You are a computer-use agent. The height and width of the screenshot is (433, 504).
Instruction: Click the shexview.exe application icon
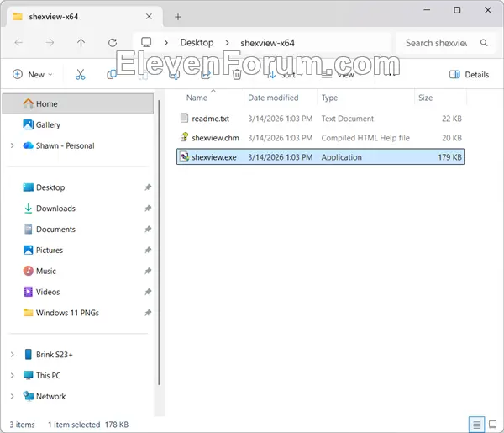[184, 156]
